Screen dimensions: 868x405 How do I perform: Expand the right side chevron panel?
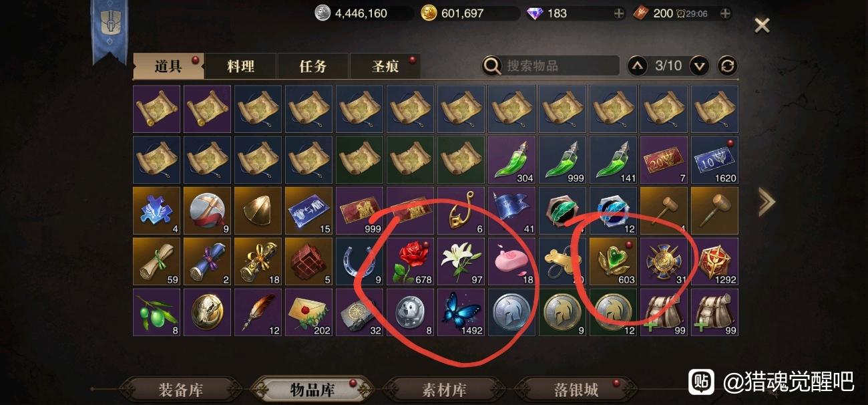tap(766, 201)
